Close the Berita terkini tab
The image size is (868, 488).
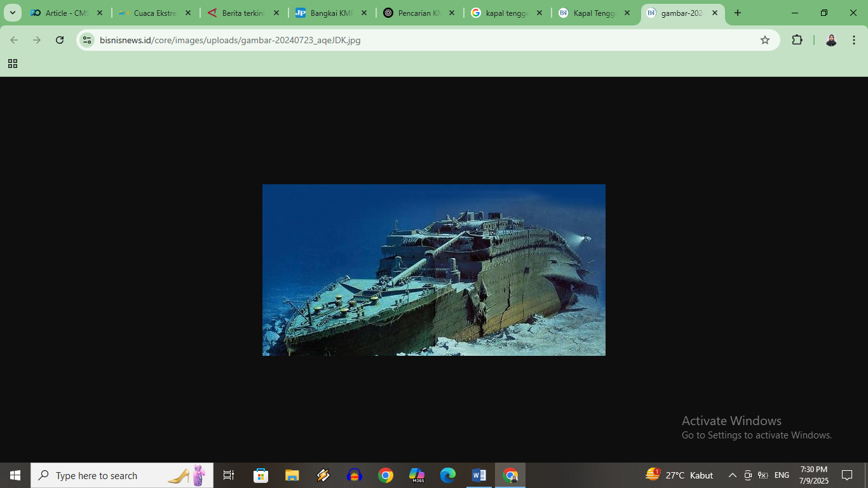[x=276, y=13]
